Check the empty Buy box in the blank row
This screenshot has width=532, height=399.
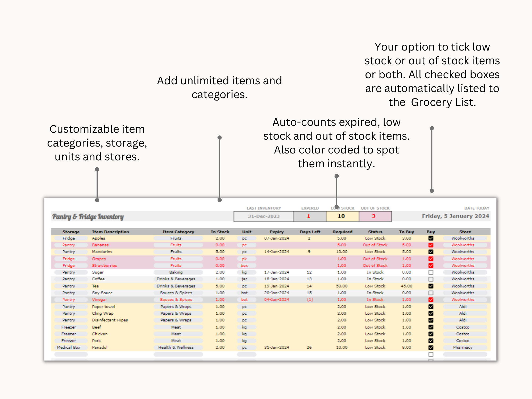click(x=431, y=354)
